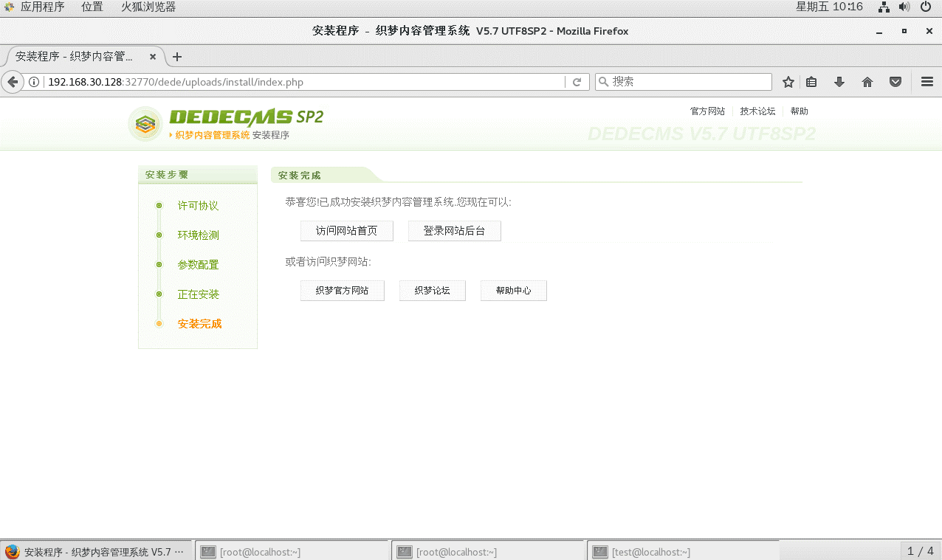
Task: Click the bookmark star icon
Action: 788,82
